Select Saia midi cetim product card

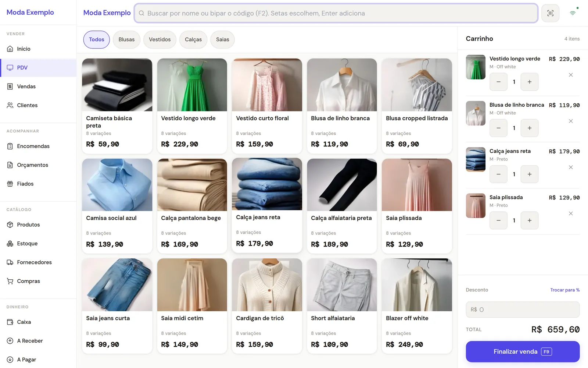pyautogui.click(x=192, y=306)
